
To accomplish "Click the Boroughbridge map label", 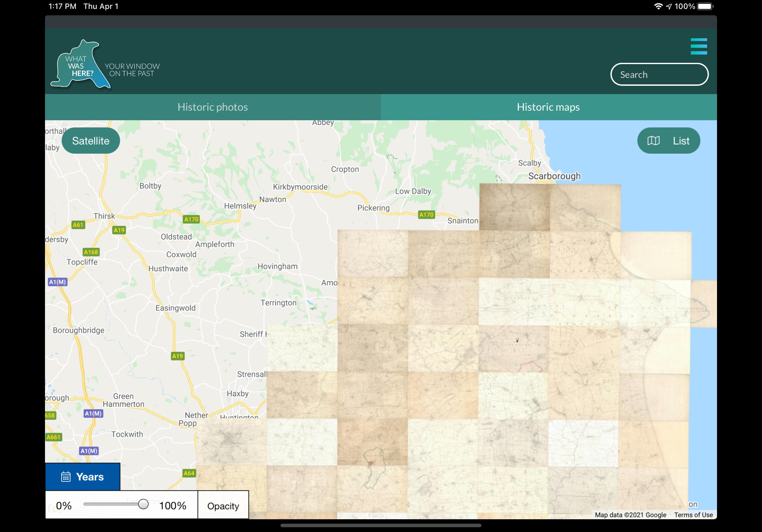I will 78,330.
